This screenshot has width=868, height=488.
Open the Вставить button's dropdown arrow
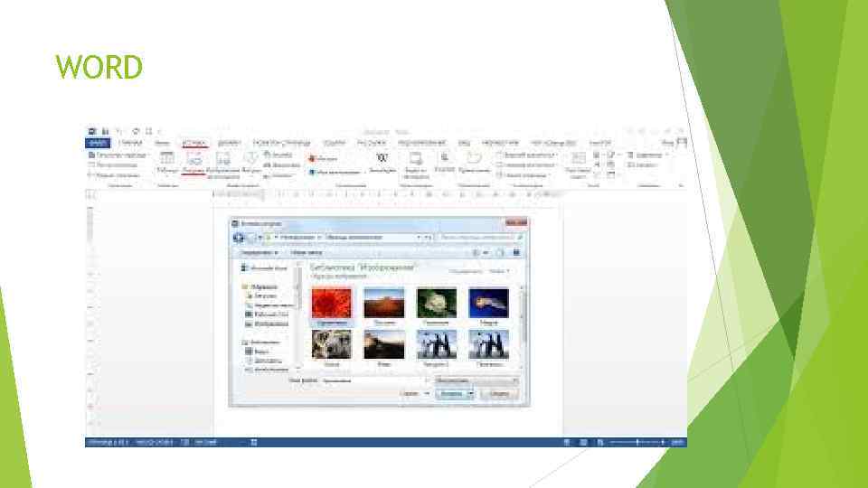(471, 394)
